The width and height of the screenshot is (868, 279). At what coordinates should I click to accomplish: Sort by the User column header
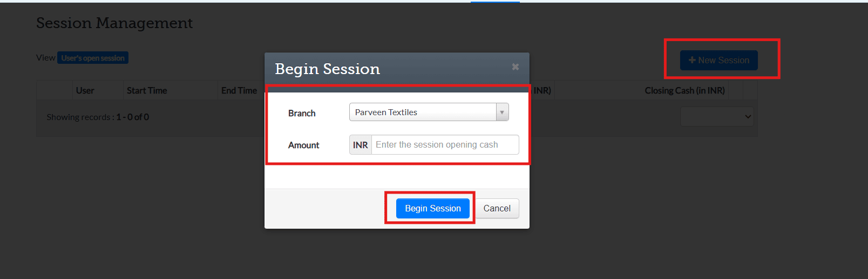85,91
